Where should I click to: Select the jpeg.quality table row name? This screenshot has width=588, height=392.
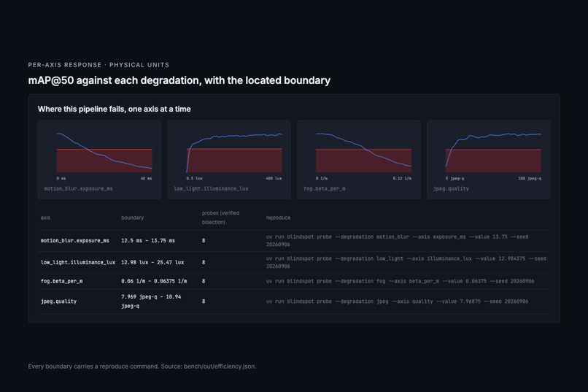coord(58,301)
